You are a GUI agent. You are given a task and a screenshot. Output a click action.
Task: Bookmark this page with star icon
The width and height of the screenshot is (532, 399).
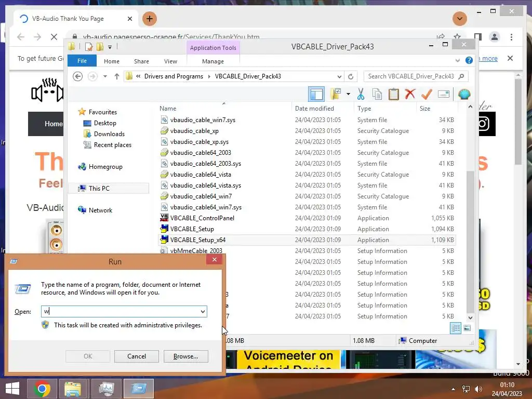coord(457,37)
